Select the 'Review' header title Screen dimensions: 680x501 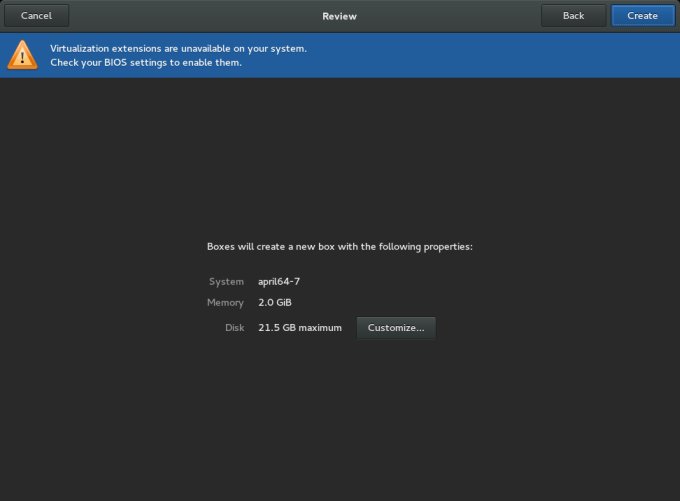[340, 16]
